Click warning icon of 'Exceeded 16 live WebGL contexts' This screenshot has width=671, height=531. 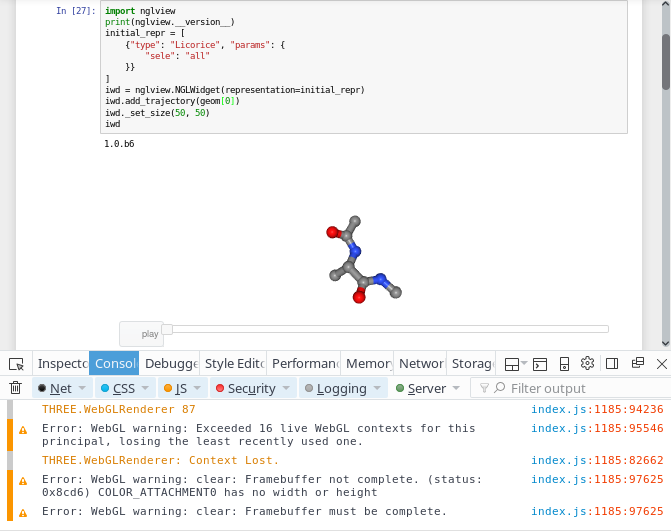pyautogui.click(x=23, y=430)
